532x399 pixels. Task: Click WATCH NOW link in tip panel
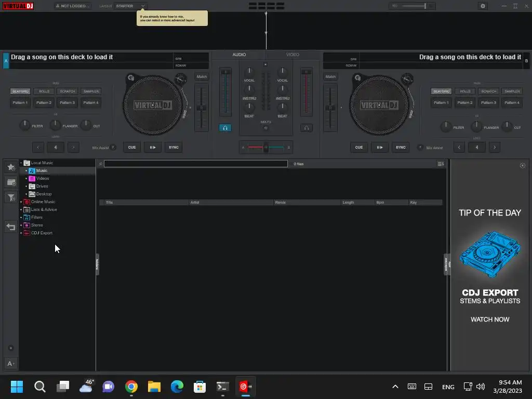point(490,320)
